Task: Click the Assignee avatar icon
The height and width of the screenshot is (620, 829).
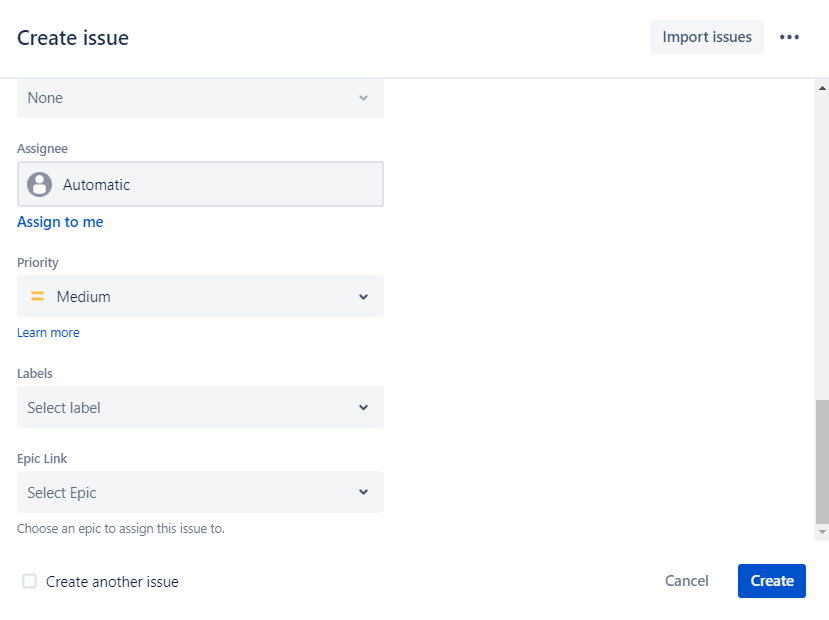Action: point(40,185)
